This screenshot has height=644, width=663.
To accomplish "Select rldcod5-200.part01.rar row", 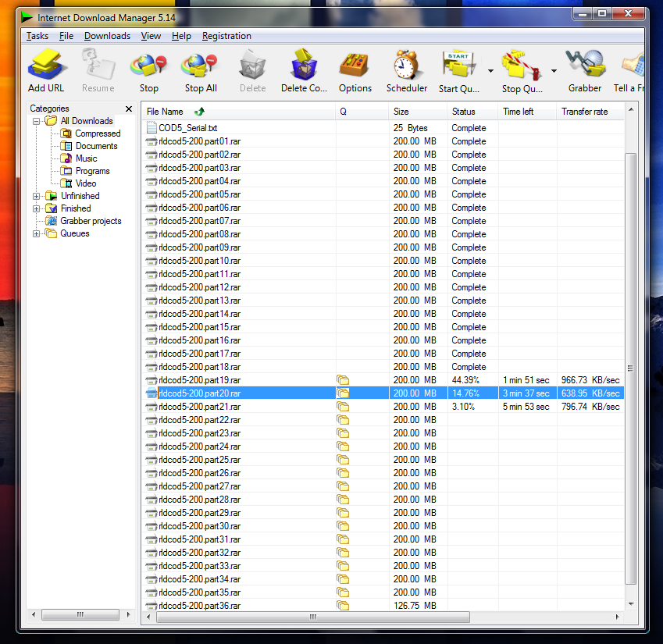I will coord(383,141).
